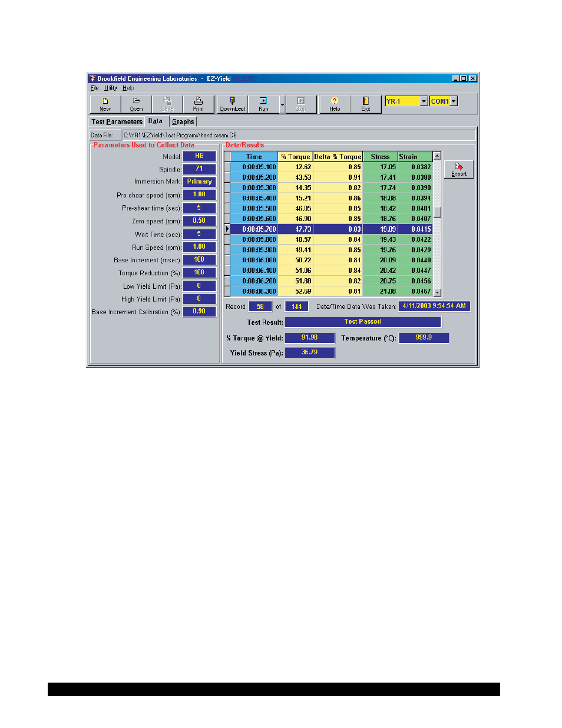This screenshot has height=728, width=562.
Task: Click the Base Increment (msec) value field
Action: pos(199,260)
